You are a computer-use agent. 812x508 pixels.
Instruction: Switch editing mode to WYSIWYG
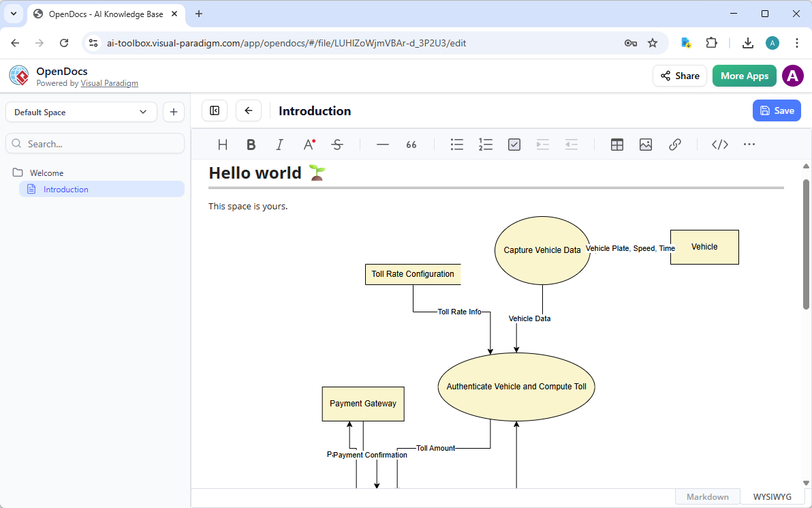coord(771,496)
